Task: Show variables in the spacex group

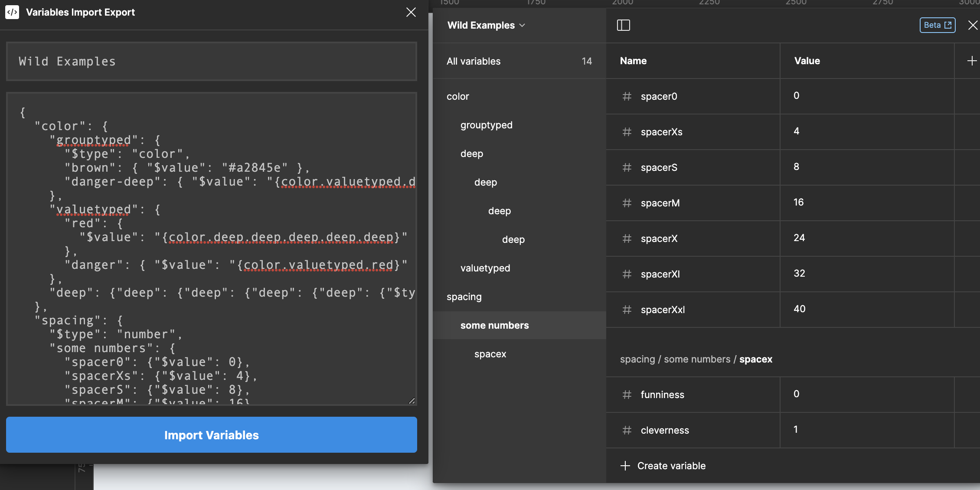Action: (x=490, y=354)
